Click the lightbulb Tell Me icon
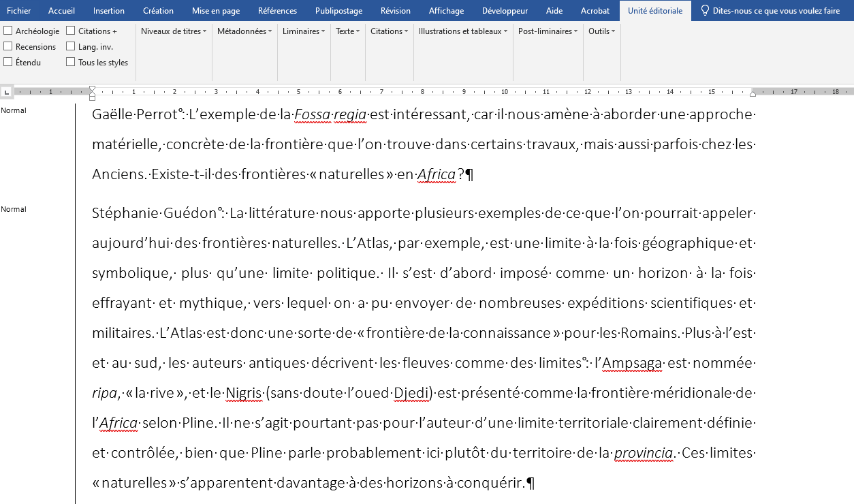 tap(705, 11)
